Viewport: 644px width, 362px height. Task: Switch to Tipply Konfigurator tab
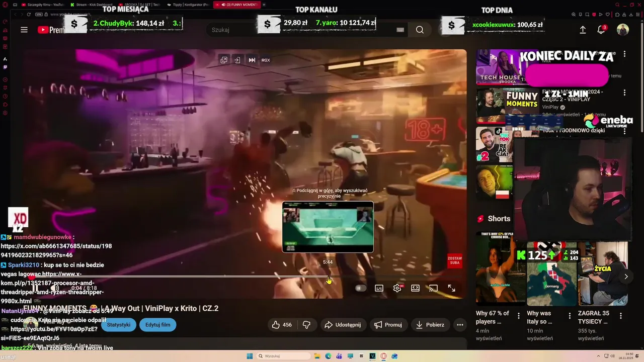187,5
